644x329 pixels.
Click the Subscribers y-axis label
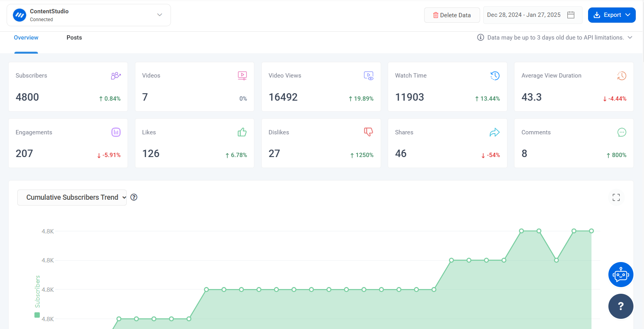coord(38,292)
